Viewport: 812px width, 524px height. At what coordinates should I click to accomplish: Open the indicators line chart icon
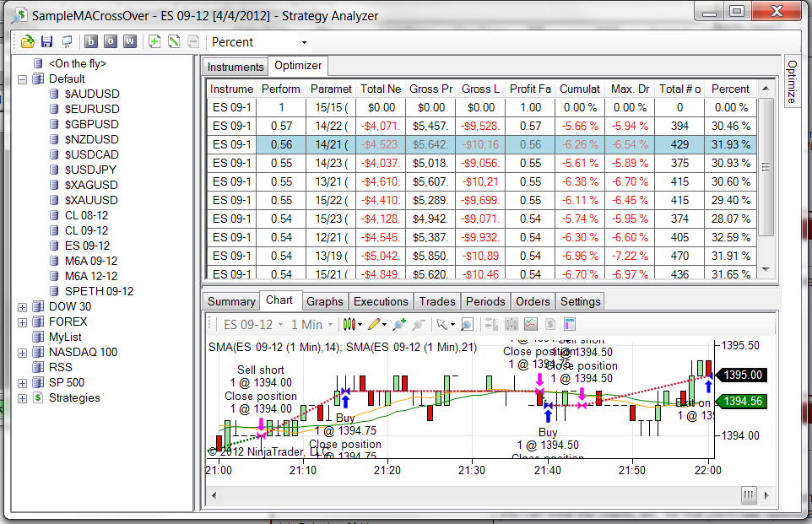coord(531,325)
